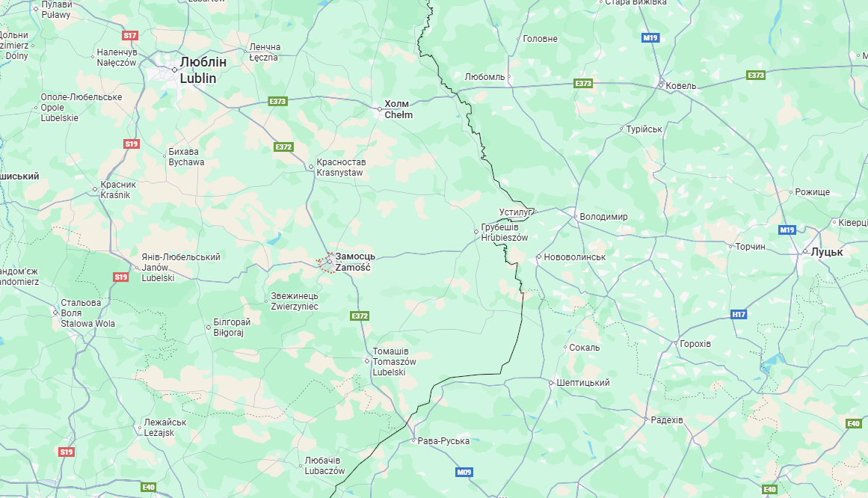This screenshot has width=868, height=498.
Task: Click the S17 road shield near Lublin
Action: pos(129,35)
